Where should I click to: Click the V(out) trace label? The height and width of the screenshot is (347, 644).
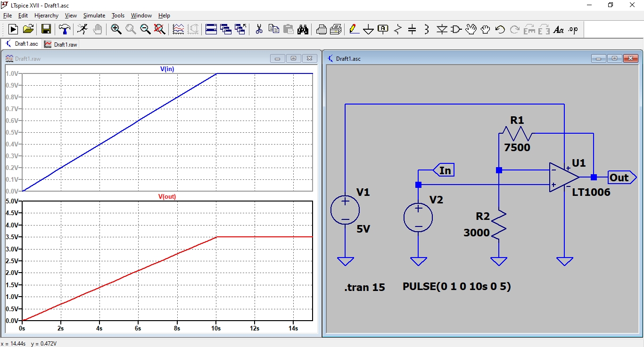(167, 196)
